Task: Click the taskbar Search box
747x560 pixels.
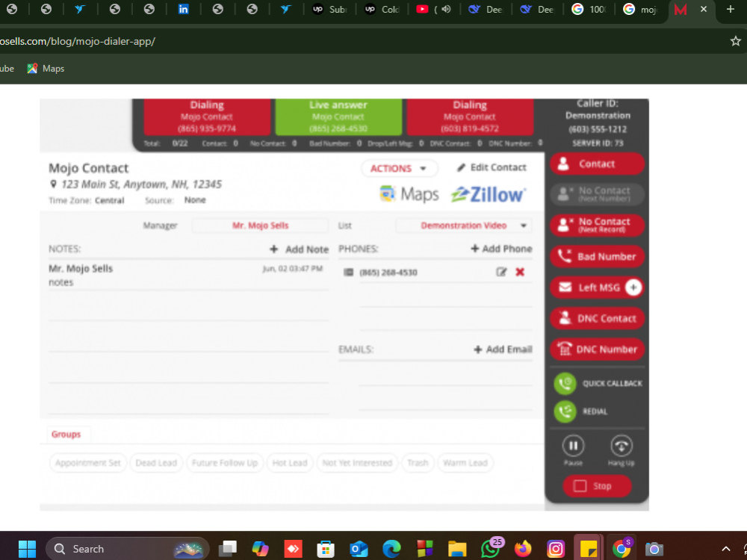Action: tap(128, 549)
